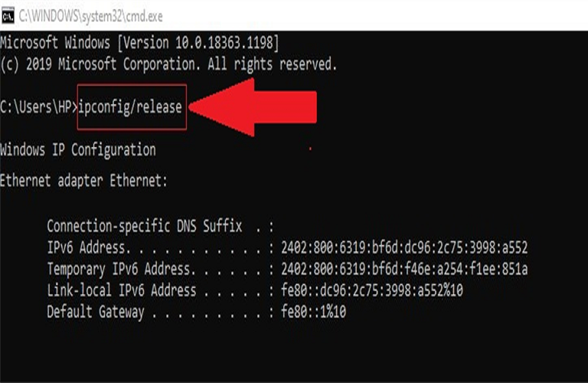Click the IPv6 address ending in a552
Image resolution: width=588 pixels, height=383 pixels.
coord(403,247)
